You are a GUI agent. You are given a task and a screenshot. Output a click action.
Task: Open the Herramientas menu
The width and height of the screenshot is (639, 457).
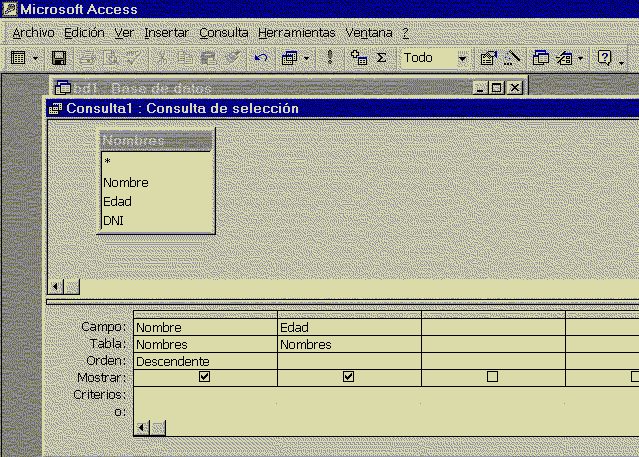[x=297, y=33]
